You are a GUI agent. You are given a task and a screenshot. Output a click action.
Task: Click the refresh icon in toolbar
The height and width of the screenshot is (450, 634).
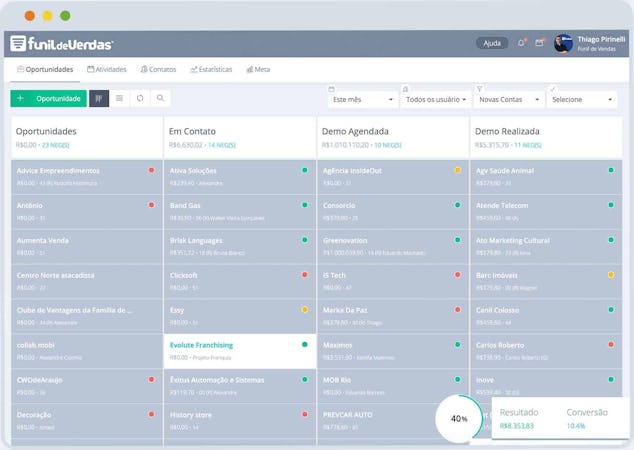pyautogui.click(x=140, y=99)
